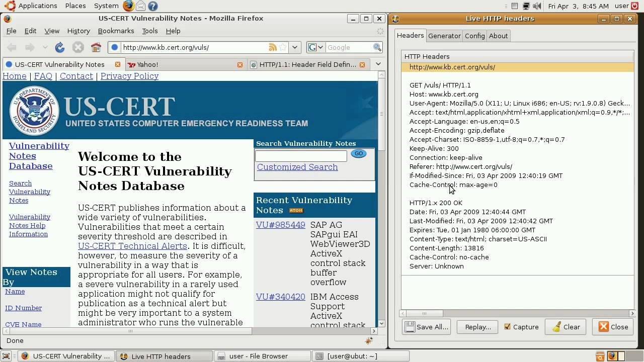The height and width of the screenshot is (362, 644).
Task: Open vulnerability note VU#985449
Action: tap(281, 225)
